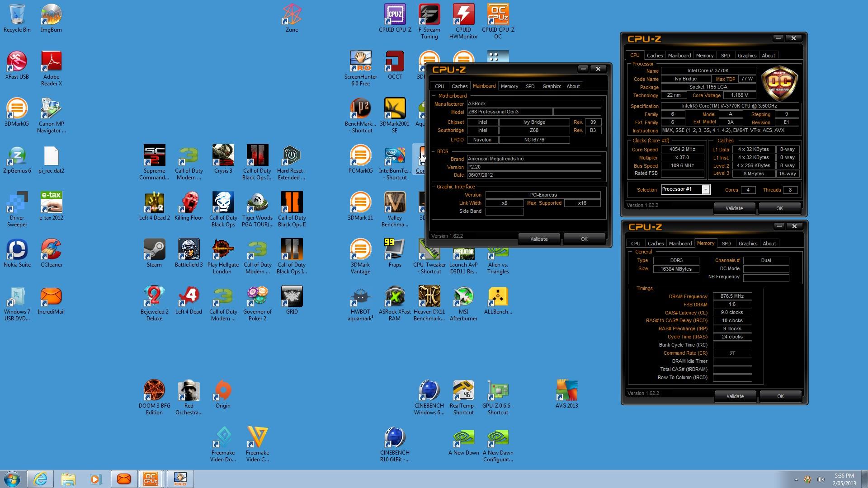Click the Core Speed 4054.2 MHz value
The width and height of the screenshot is (868, 488).
[682, 150]
